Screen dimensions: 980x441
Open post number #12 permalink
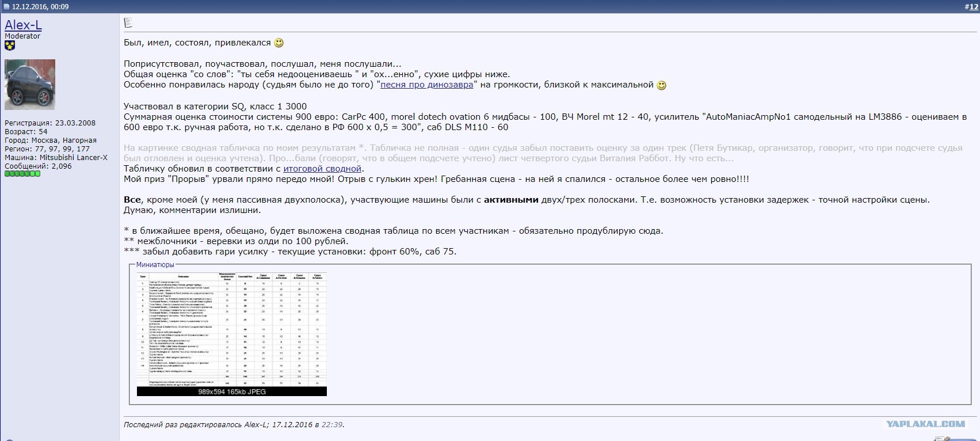(x=971, y=6)
